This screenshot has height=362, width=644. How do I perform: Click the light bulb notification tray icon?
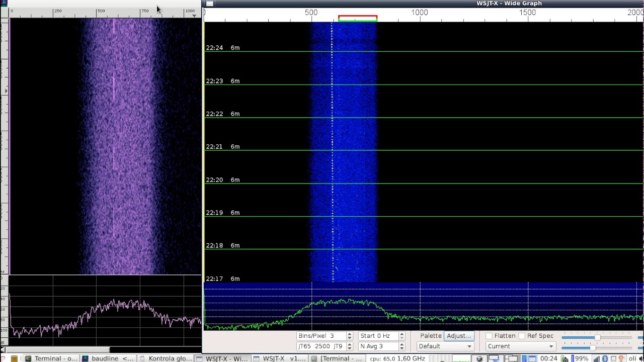tap(620, 358)
